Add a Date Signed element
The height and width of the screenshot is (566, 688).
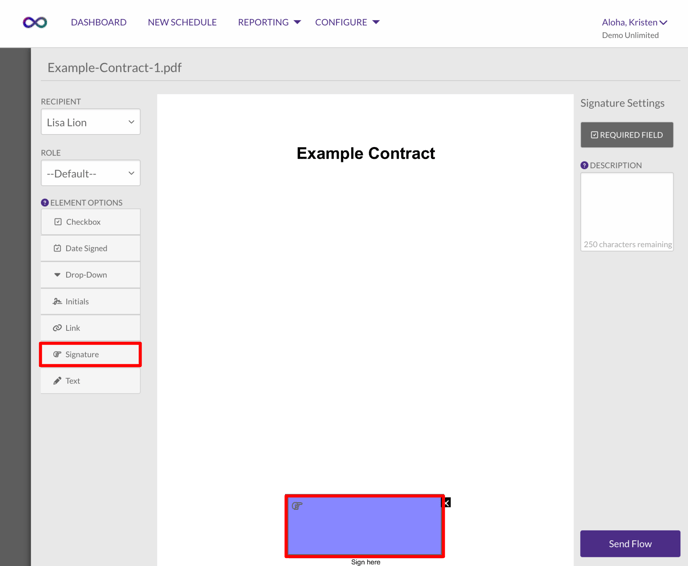90,248
